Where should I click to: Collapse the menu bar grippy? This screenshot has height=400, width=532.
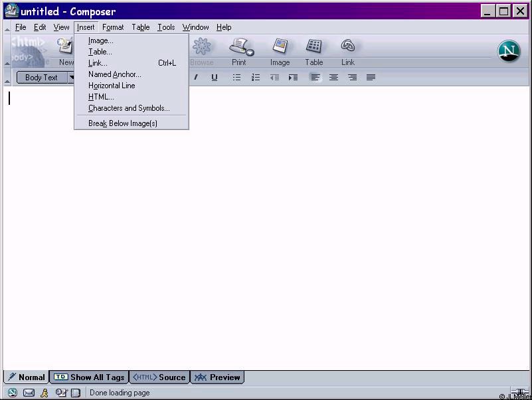tap(7, 27)
